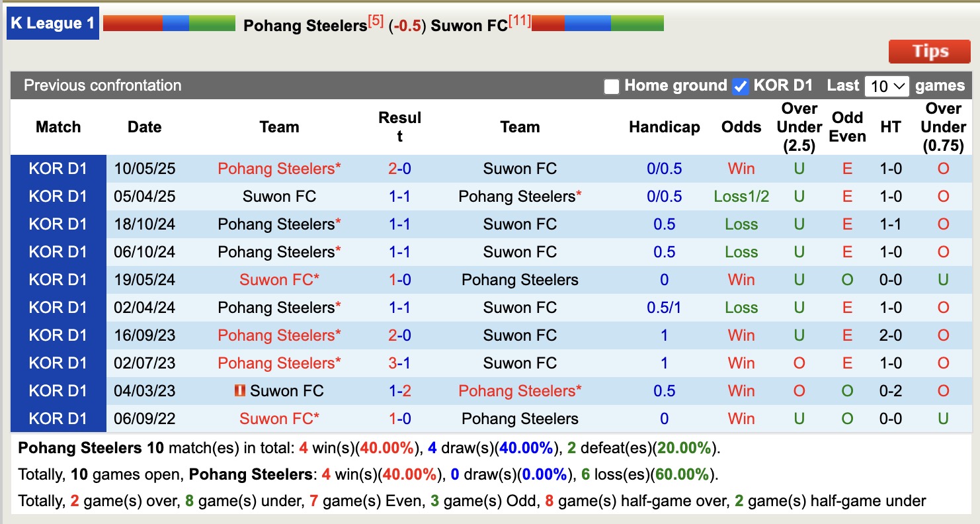The image size is (980, 524).
Task: Open Pohang Steelers in the match title
Action: tap(305, 26)
